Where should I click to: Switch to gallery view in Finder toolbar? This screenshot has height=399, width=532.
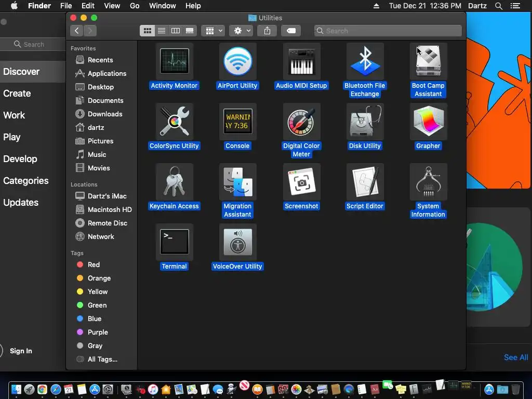click(190, 31)
